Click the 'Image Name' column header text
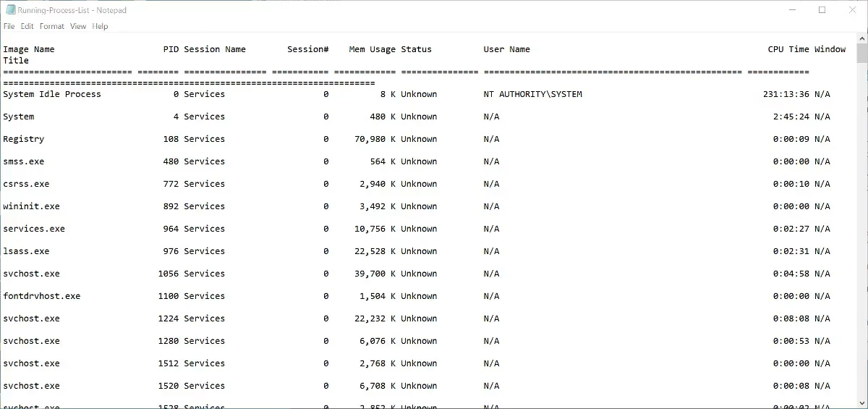Image resolution: width=868 pixels, height=409 pixels. pos(29,49)
